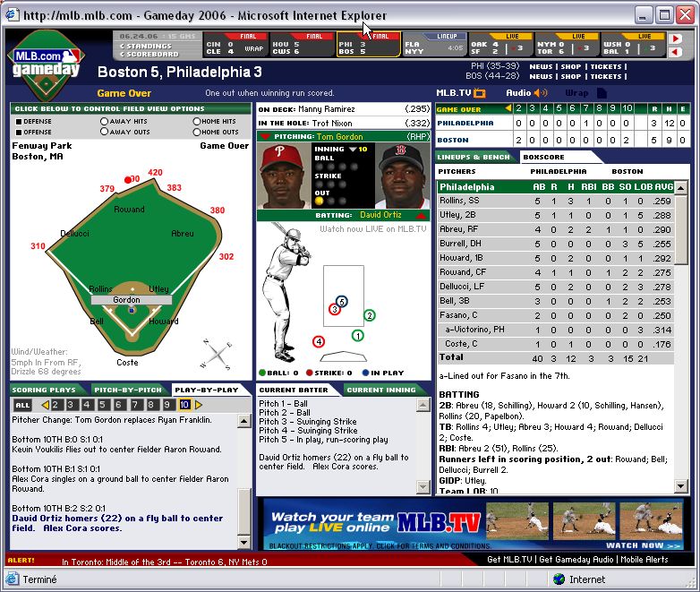
Task: Open the Pitch-by-Pitch tab
Action: tap(128, 390)
